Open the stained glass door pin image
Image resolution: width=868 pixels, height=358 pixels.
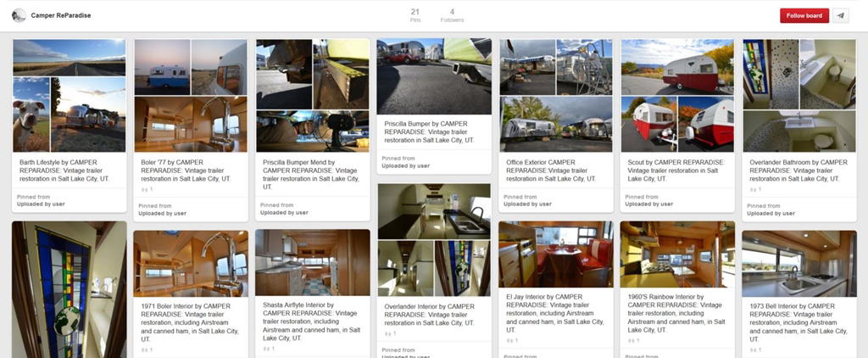[x=70, y=289]
